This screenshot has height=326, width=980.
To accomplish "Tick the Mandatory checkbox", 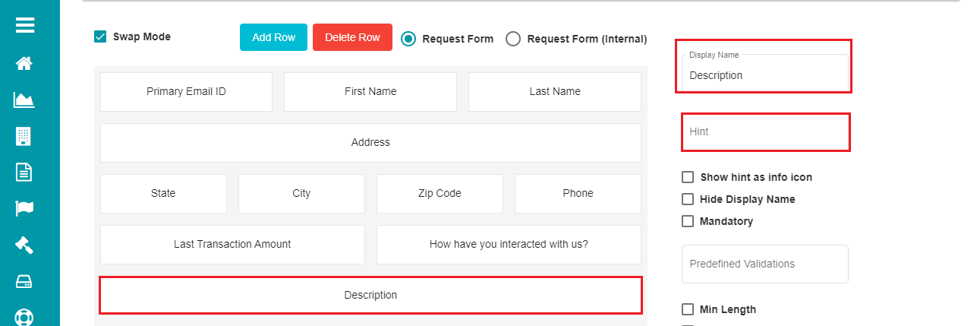I will (x=688, y=221).
